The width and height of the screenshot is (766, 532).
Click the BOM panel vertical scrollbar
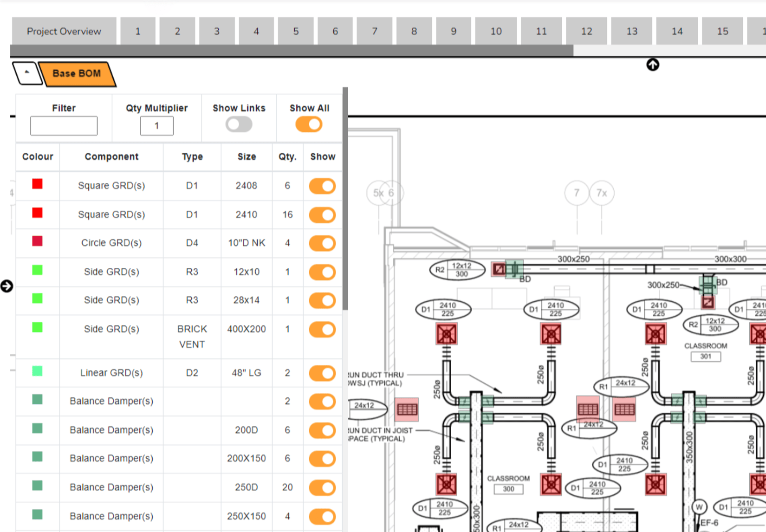pyautogui.click(x=345, y=199)
